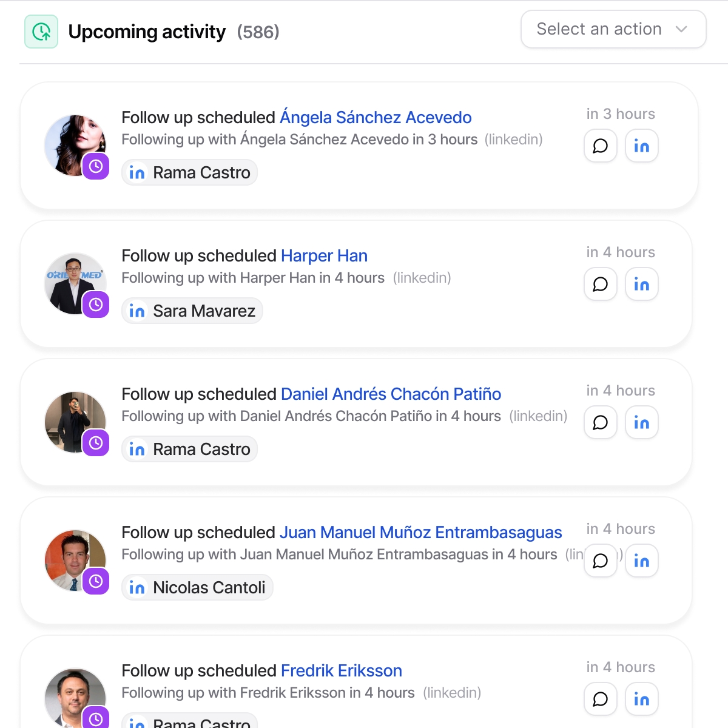728x728 pixels.
Task: Open Juan Manuel Muñoz Entrambasaguas link
Action: pyautogui.click(x=420, y=532)
